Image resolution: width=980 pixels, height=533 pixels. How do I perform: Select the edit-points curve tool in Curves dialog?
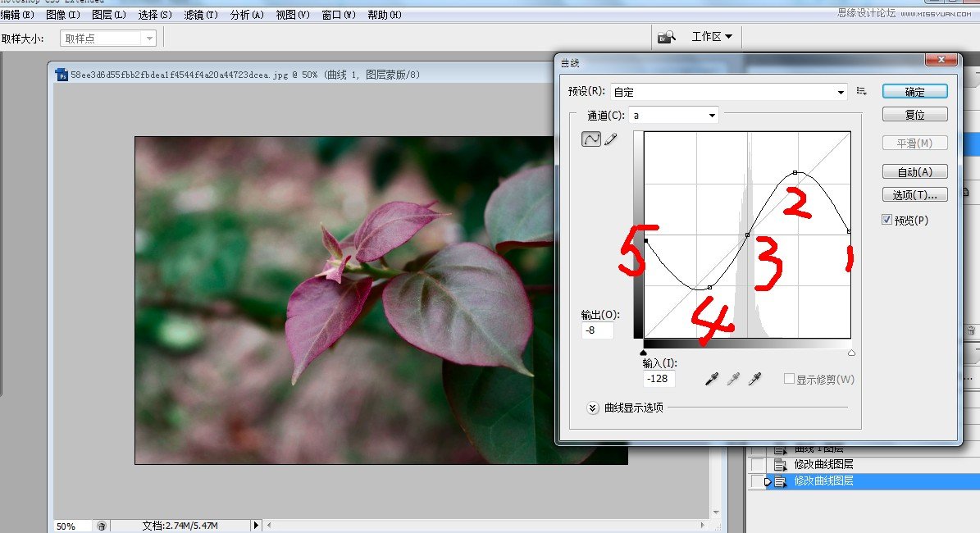(590, 139)
